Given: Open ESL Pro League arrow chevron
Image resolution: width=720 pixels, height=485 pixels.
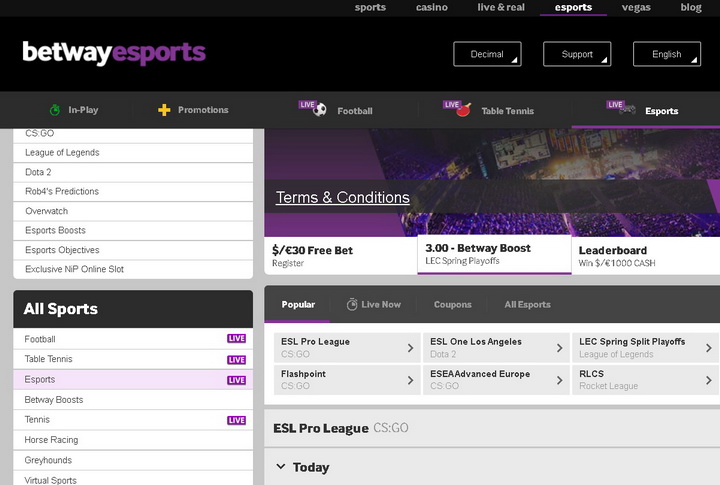Looking at the screenshot, I should pyautogui.click(x=411, y=348).
